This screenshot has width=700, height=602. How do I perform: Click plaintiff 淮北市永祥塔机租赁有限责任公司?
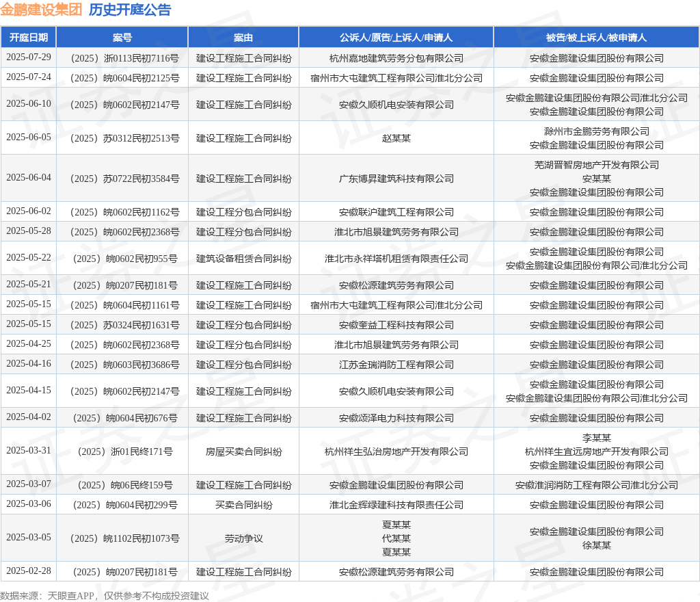click(x=396, y=259)
